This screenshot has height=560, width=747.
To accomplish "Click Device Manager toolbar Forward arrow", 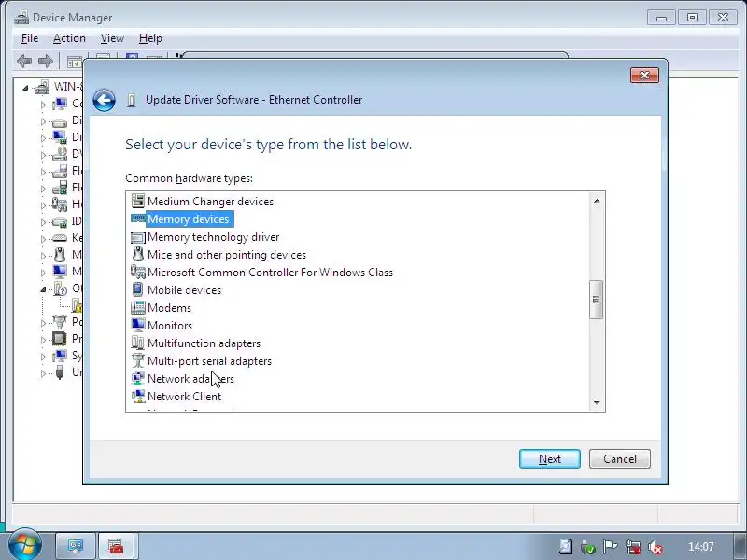I will click(x=45, y=61).
